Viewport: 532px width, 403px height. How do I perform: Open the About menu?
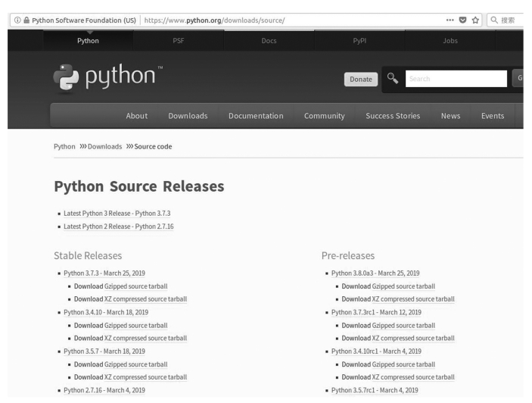click(x=137, y=116)
